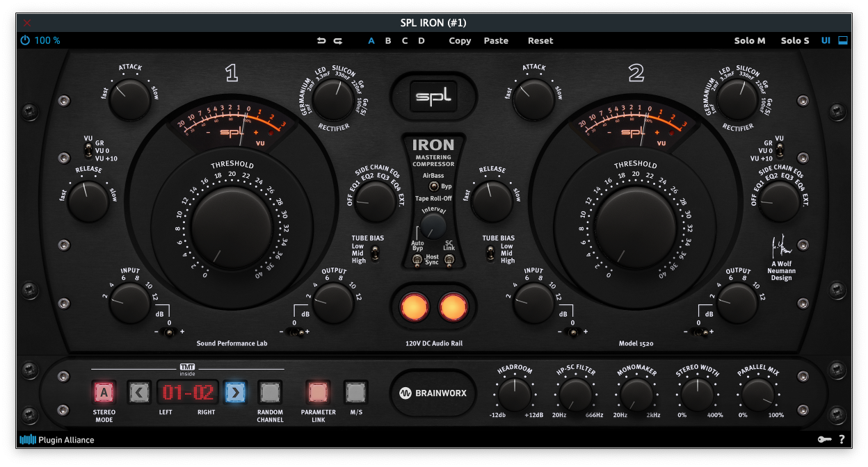Click Reset in the toolbar
Screen dimensions: 868x467
pyautogui.click(x=540, y=41)
